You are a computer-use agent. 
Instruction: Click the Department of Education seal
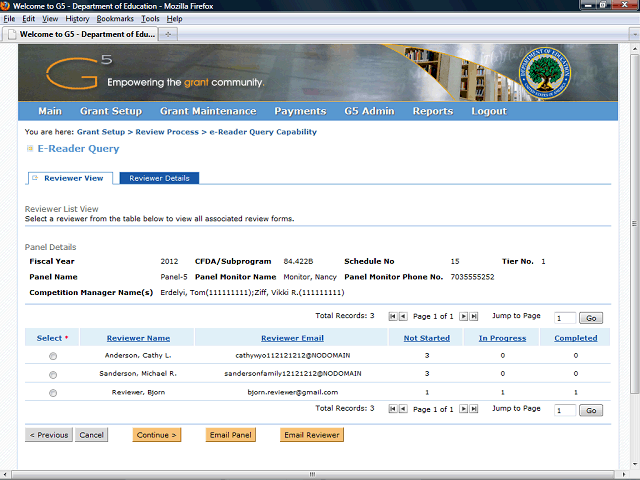click(544, 73)
